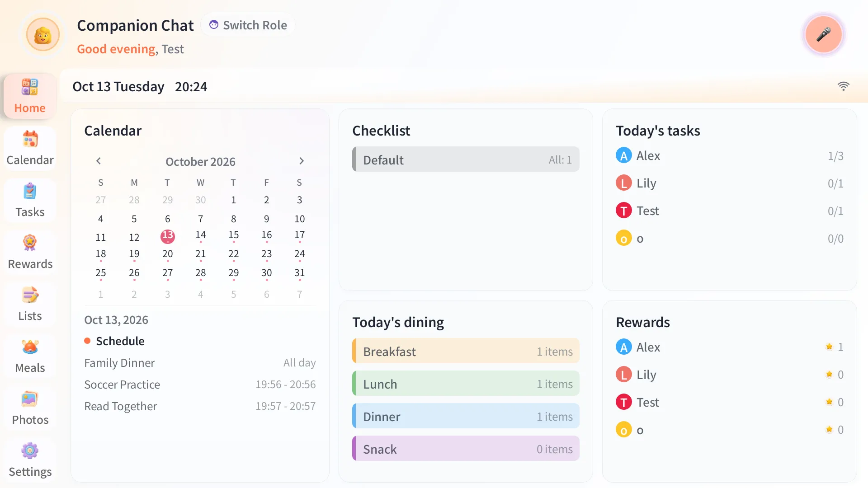
Task: Select October 20 in the calendar
Action: [x=167, y=254]
